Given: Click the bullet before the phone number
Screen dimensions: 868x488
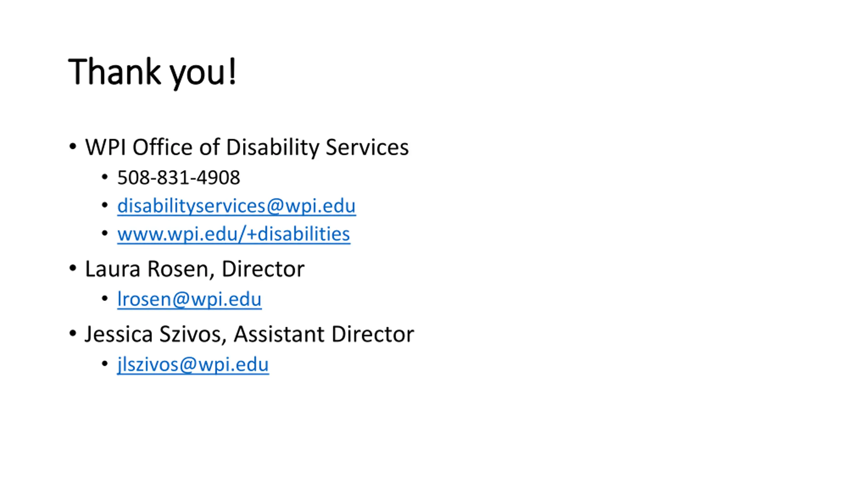Looking at the screenshot, I should [x=105, y=177].
